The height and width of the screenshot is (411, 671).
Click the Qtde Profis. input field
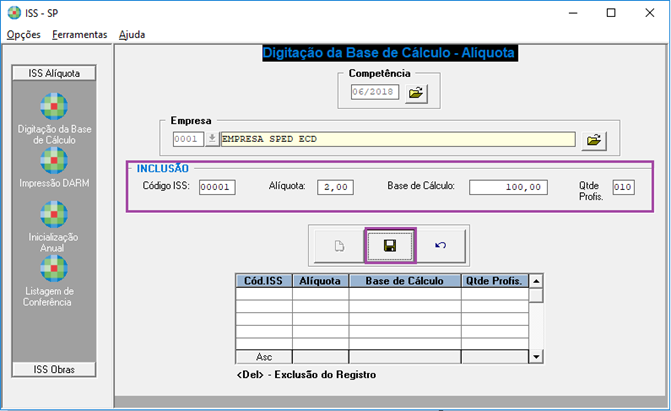pos(623,187)
